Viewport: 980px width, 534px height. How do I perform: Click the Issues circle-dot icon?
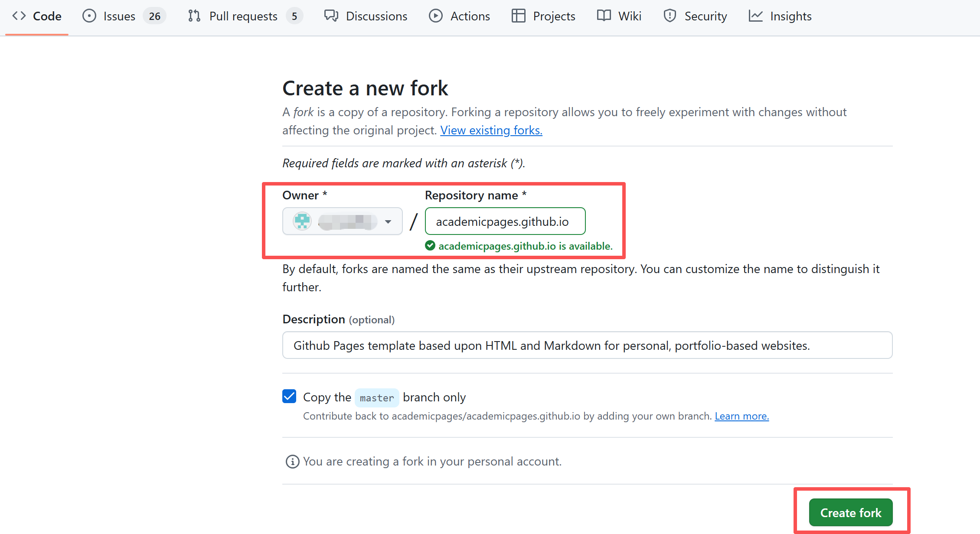click(x=89, y=16)
